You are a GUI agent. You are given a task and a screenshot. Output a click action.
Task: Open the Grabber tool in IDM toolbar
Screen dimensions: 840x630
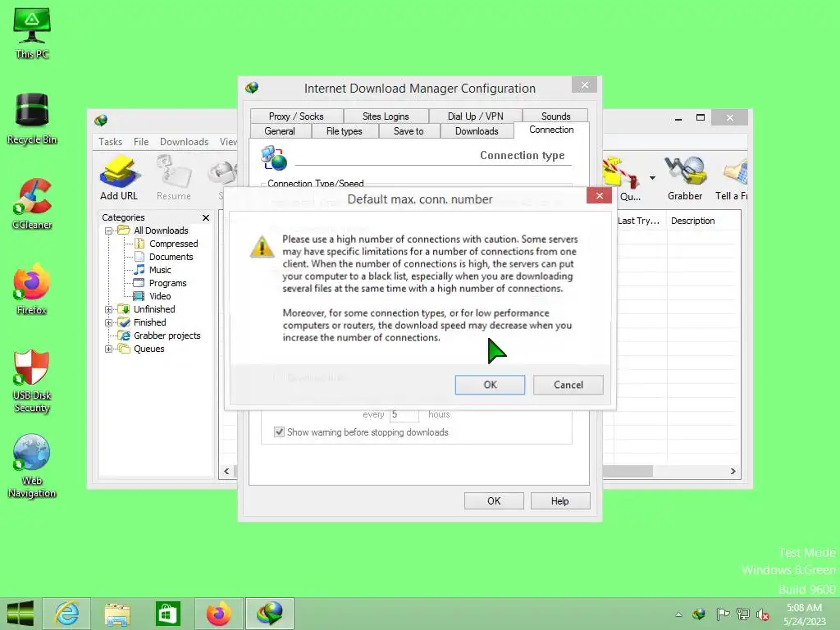coord(685,177)
